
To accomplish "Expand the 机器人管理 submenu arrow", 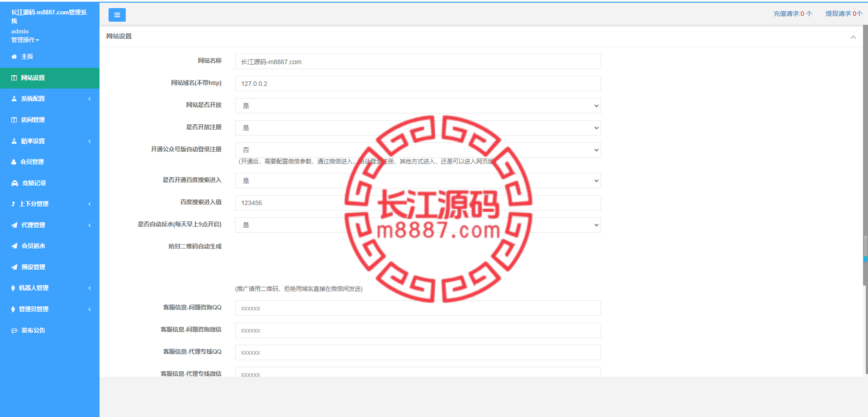I will pos(90,288).
